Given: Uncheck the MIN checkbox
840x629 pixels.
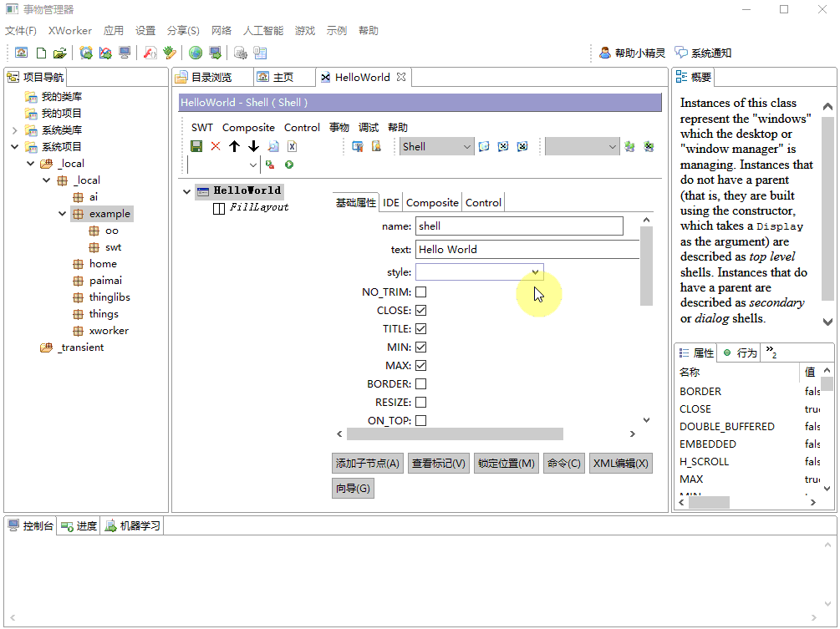Looking at the screenshot, I should pos(421,347).
